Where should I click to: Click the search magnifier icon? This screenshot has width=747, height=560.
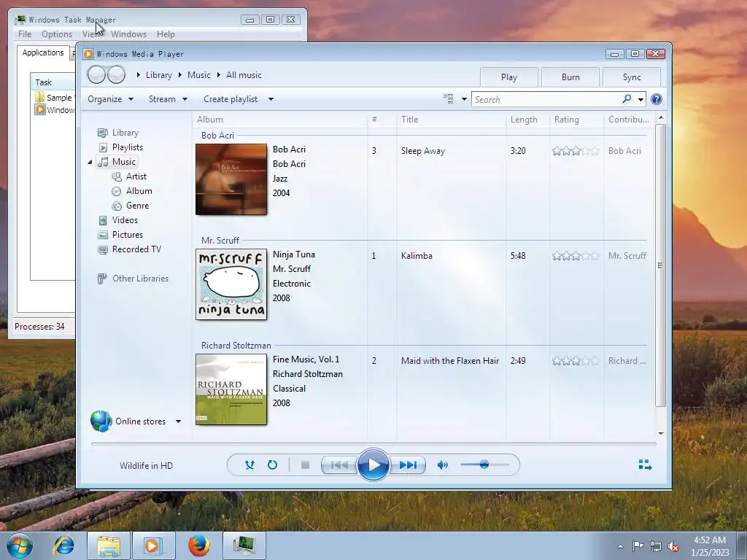point(627,99)
